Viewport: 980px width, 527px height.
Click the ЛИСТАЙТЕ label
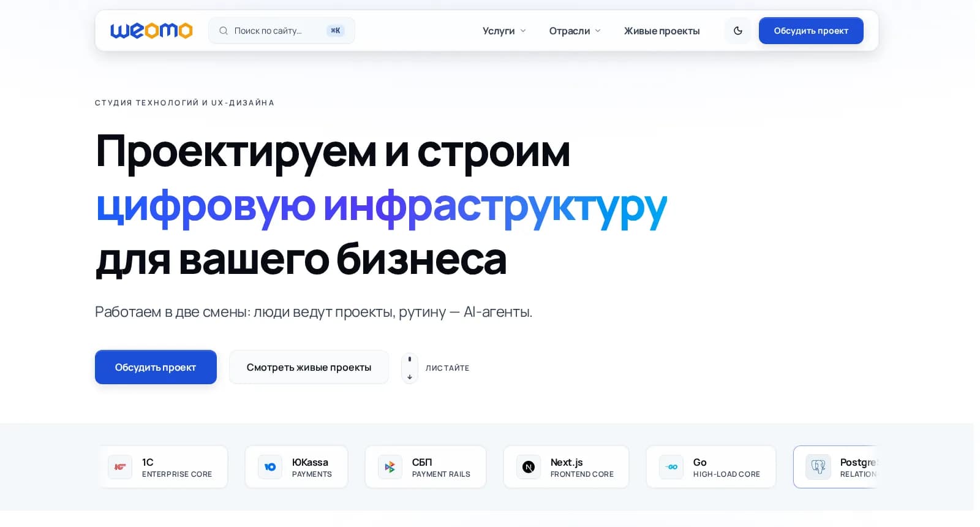[447, 368]
